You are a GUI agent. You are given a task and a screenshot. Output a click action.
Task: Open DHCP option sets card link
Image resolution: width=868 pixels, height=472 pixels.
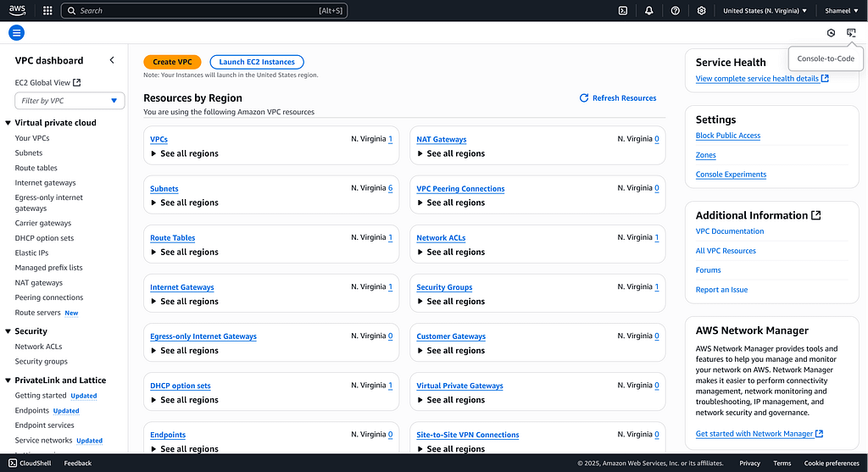181,386
